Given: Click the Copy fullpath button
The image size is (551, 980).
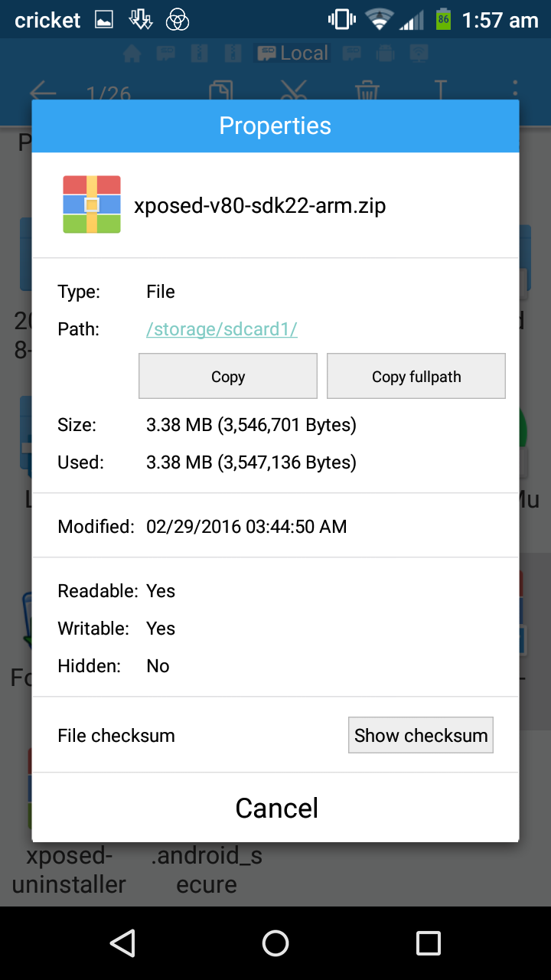Looking at the screenshot, I should (x=416, y=376).
